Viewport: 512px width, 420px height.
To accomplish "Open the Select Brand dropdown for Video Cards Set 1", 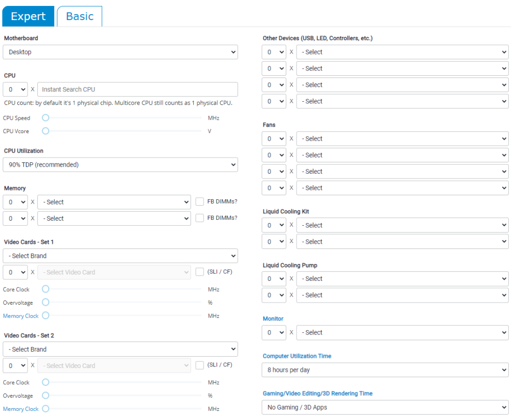I will click(120, 256).
